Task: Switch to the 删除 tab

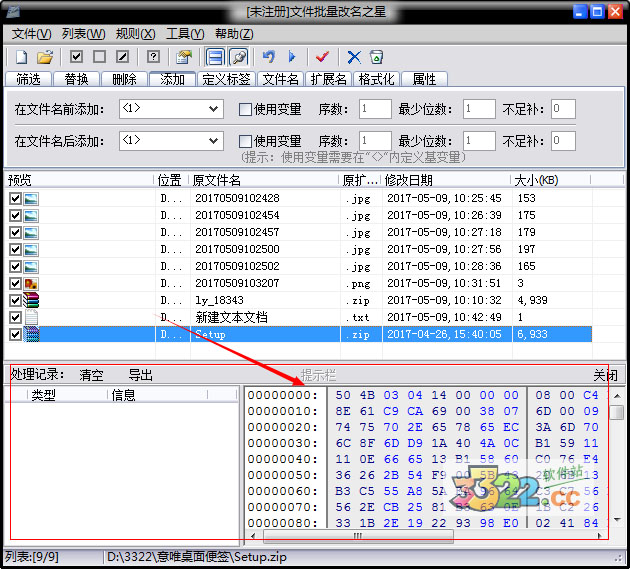Action: pos(125,79)
